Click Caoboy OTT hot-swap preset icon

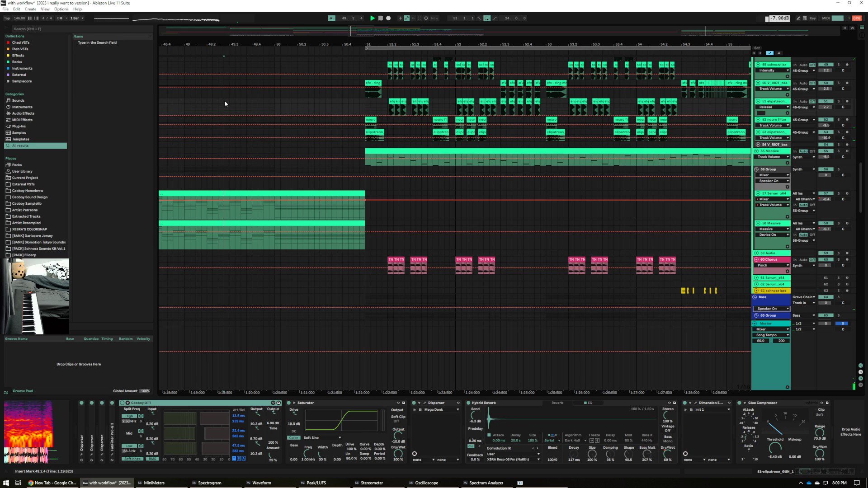coord(273,403)
